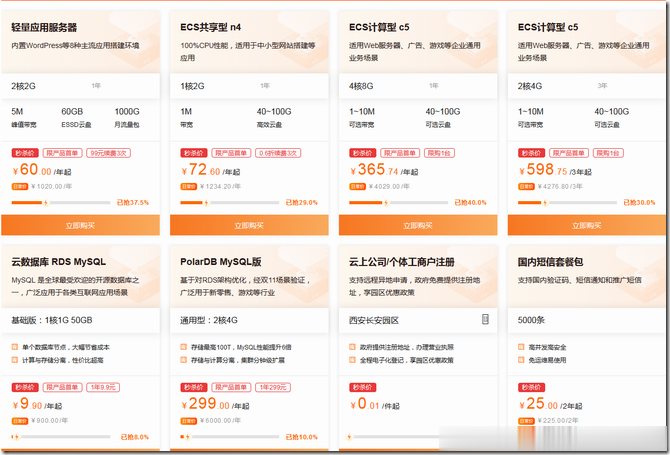Open the ECS共享型 n4 product title
The width and height of the screenshot is (670, 455).
click(210, 27)
